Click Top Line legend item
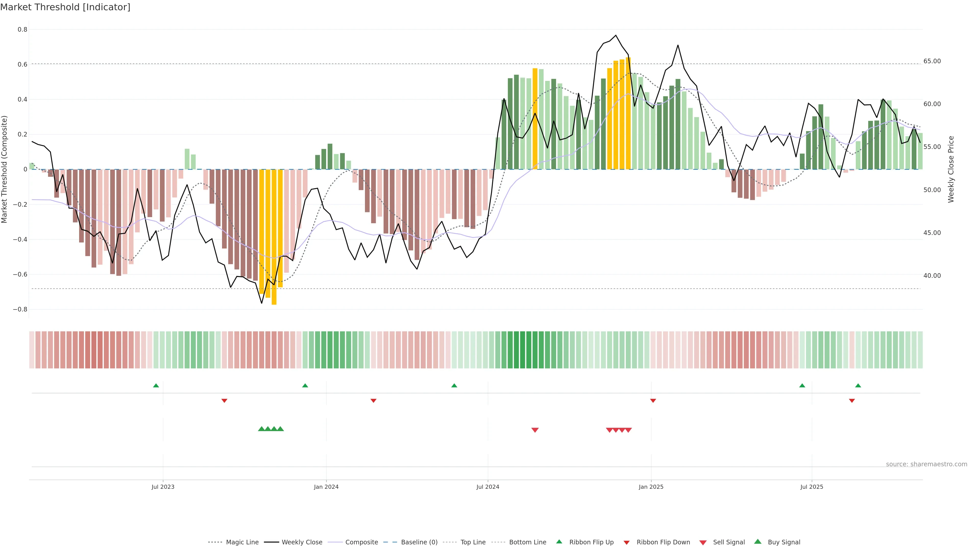Screen dimensions: 980x551 point(473,542)
